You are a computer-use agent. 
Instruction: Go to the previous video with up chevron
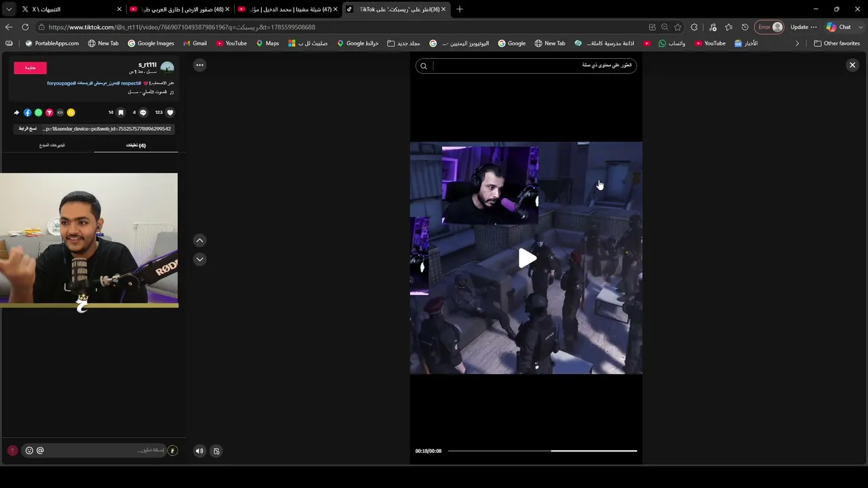point(199,241)
